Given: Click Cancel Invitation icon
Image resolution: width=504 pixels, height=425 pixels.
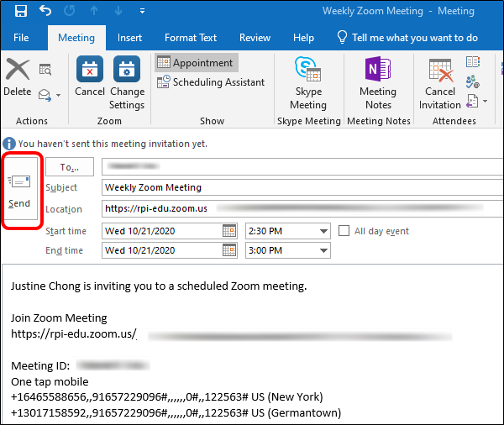Looking at the screenshot, I should (x=440, y=70).
